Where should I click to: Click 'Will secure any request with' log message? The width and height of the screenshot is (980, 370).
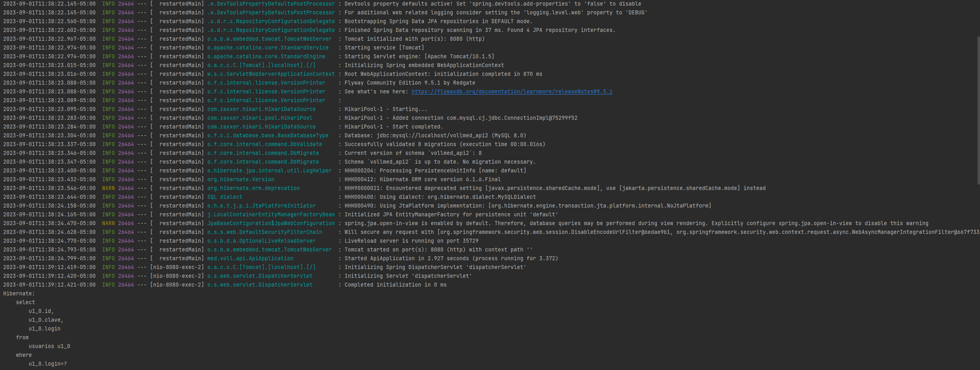662,232
